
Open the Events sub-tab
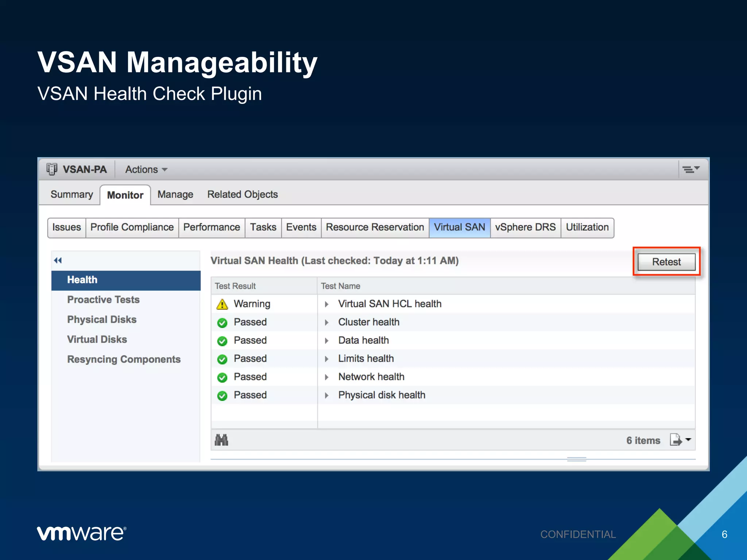pyautogui.click(x=301, y=227)
